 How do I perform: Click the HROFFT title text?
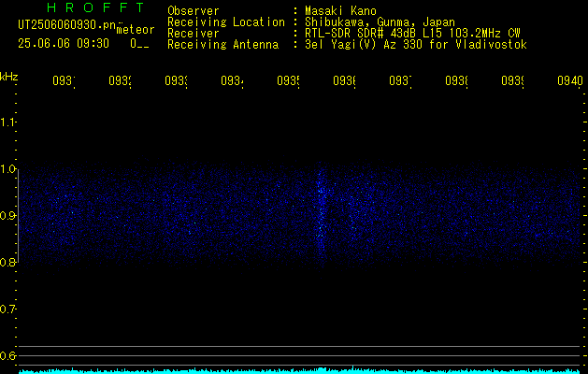pyautogui.click(x=95, y=7)
